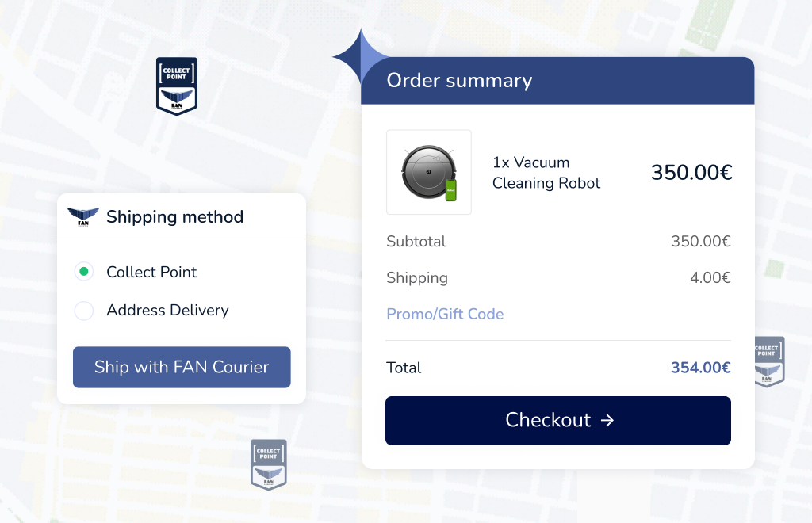Click the bottom Collect Point badge

(x=268, y=464)
